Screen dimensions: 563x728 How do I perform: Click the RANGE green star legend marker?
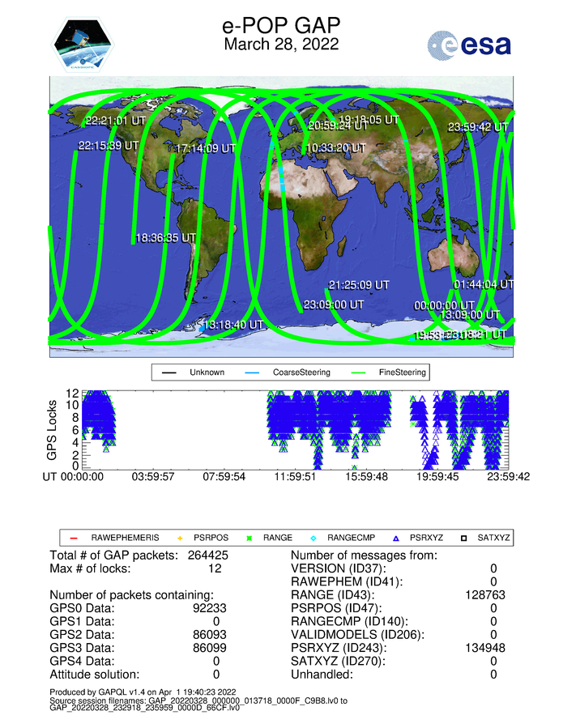[250, 538]
